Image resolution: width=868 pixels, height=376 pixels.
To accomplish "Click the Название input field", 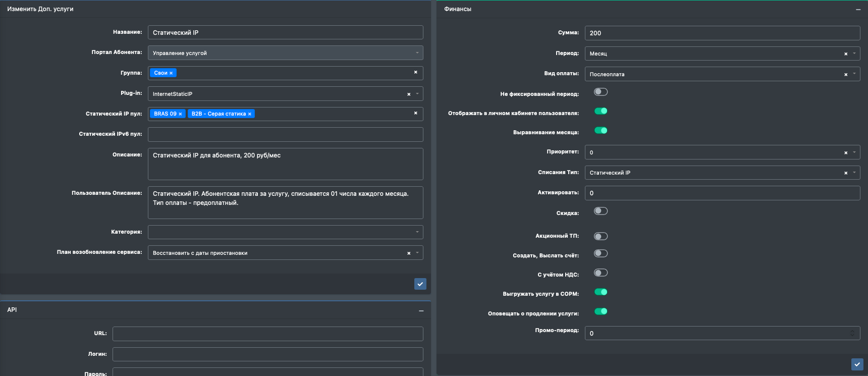I will [x=286, y=32].
